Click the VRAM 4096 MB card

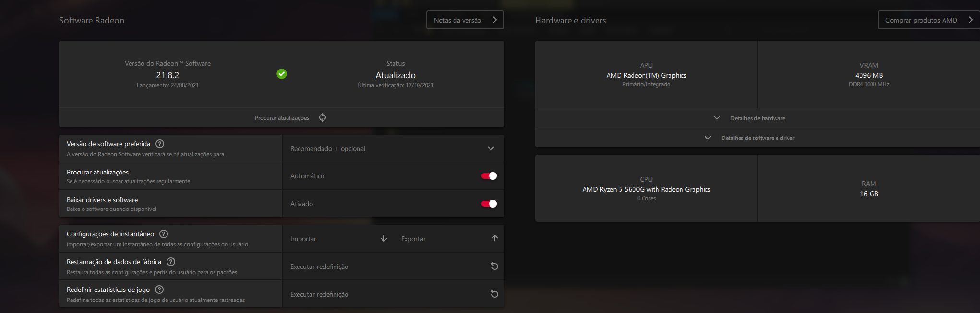[869, 74]
